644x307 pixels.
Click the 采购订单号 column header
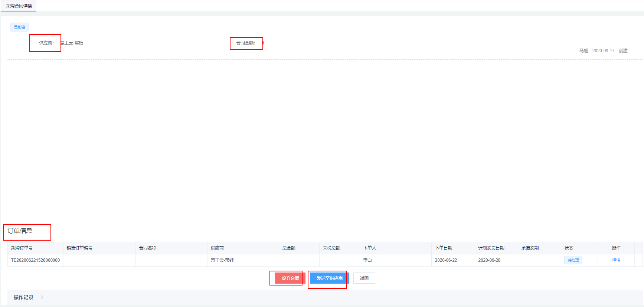tap(22, 248)
